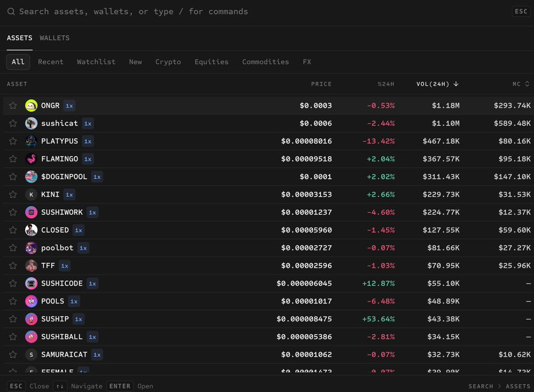Sort by the ASSET column header
Screen dimensions: 534x392
17,84
